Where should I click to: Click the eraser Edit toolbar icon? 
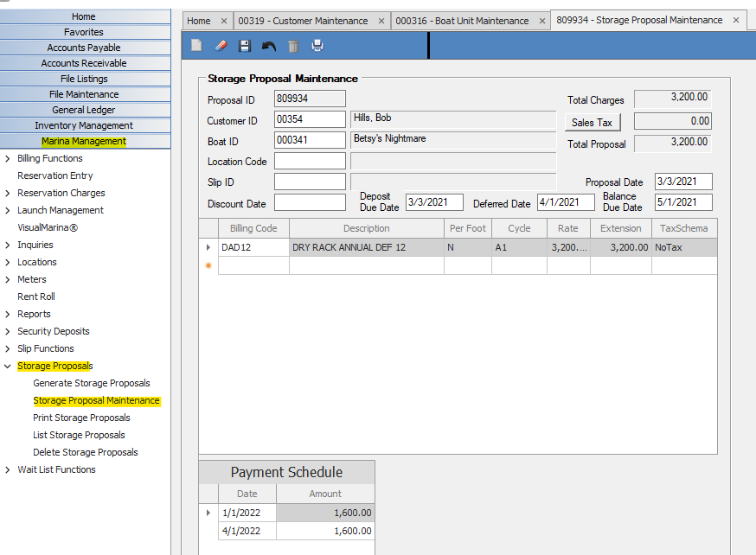pos(221,46)
